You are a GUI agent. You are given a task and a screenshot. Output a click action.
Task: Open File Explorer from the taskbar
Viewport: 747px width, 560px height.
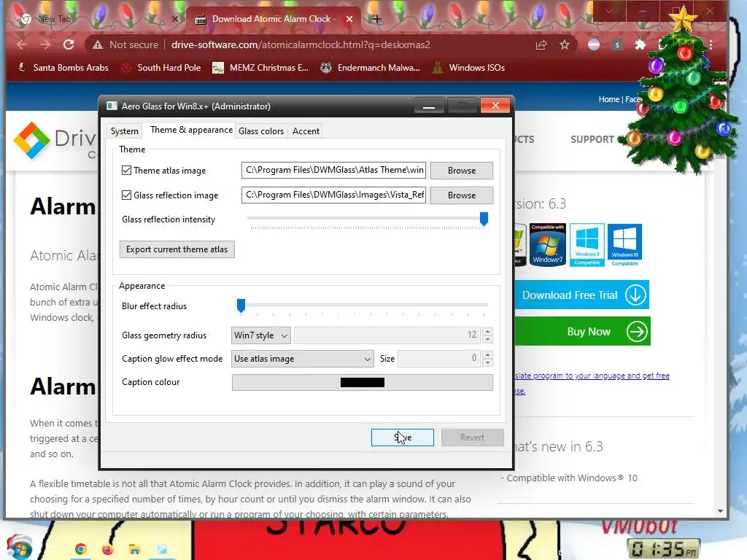135,550
